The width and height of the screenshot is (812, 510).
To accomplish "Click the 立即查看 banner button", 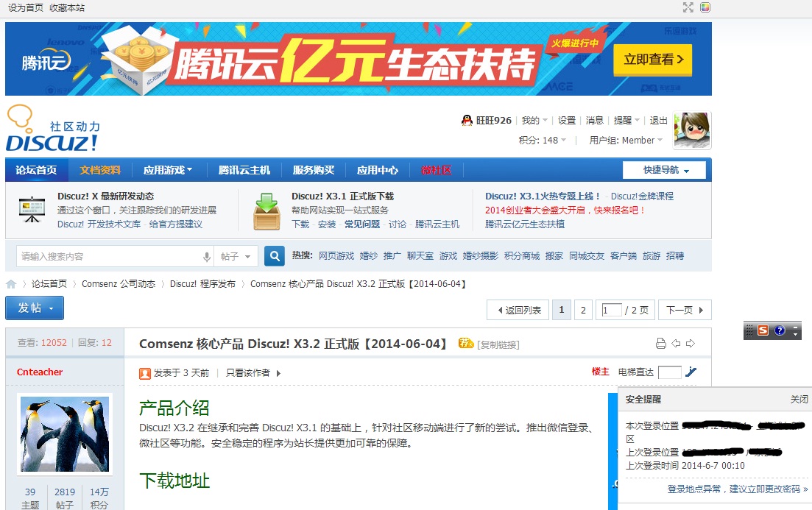I will click(x=652, y=60).
